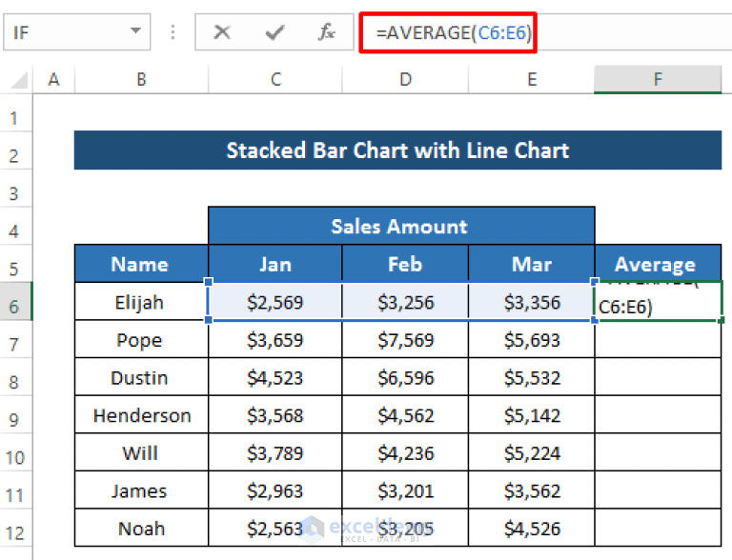
Task: Select row 3 header
Action: (x=16, y=189)
